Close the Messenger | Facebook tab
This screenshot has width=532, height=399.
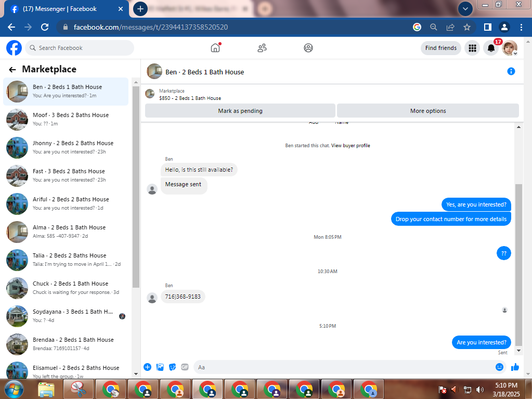(x=121, y=9)
